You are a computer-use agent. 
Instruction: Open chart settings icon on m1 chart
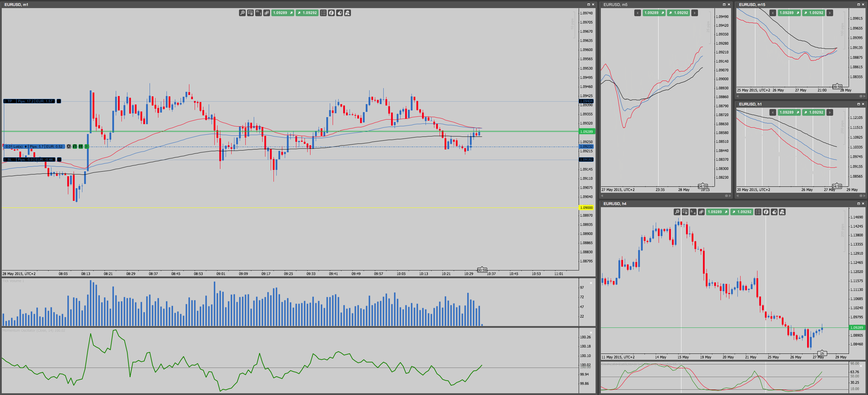[250, 13]
